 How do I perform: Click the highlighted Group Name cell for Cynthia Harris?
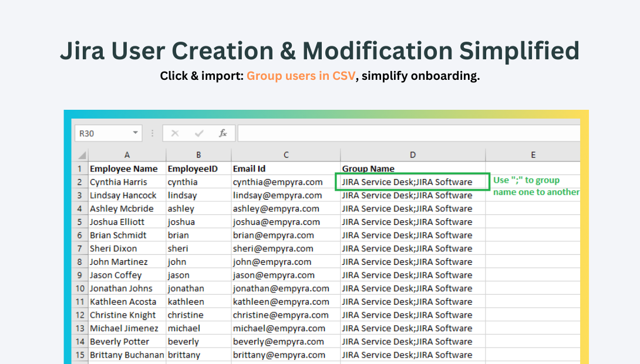click(412, 181)
